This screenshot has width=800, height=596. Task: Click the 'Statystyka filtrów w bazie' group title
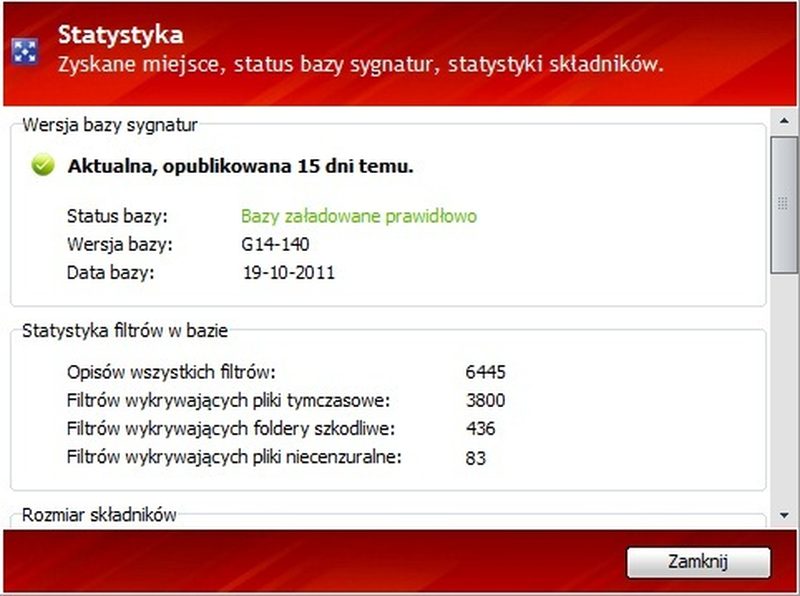pyautogui.click(x=125, y=331)
